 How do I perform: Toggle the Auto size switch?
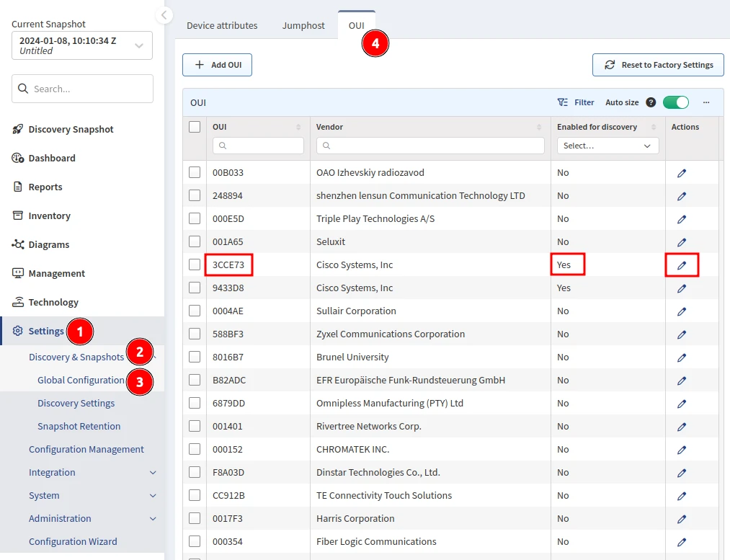point(675,102)
